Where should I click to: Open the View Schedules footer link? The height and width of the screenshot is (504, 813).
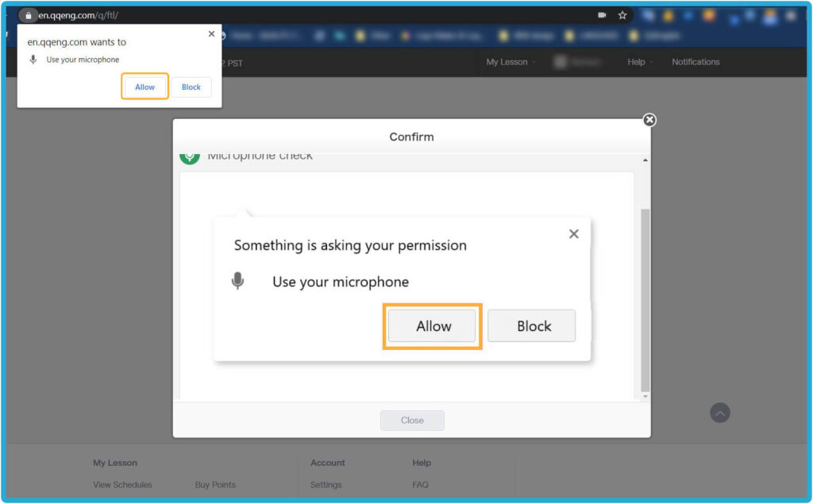122,485
